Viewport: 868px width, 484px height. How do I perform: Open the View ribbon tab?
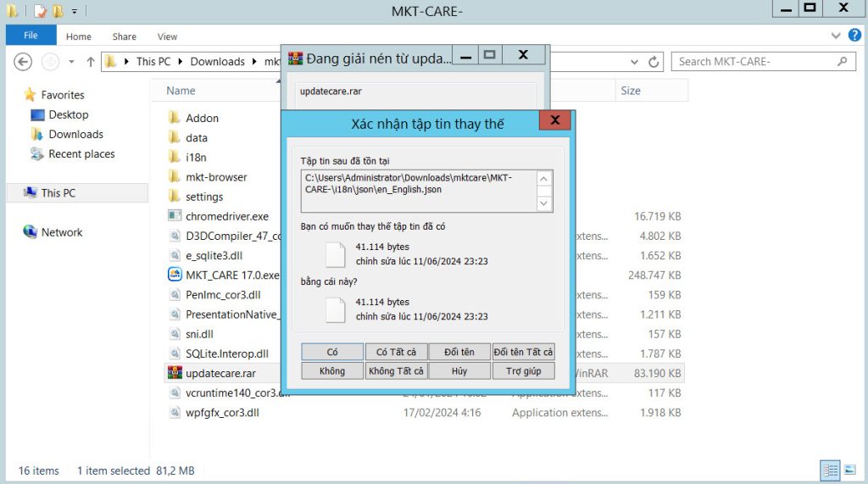click(x=167, y=36)
